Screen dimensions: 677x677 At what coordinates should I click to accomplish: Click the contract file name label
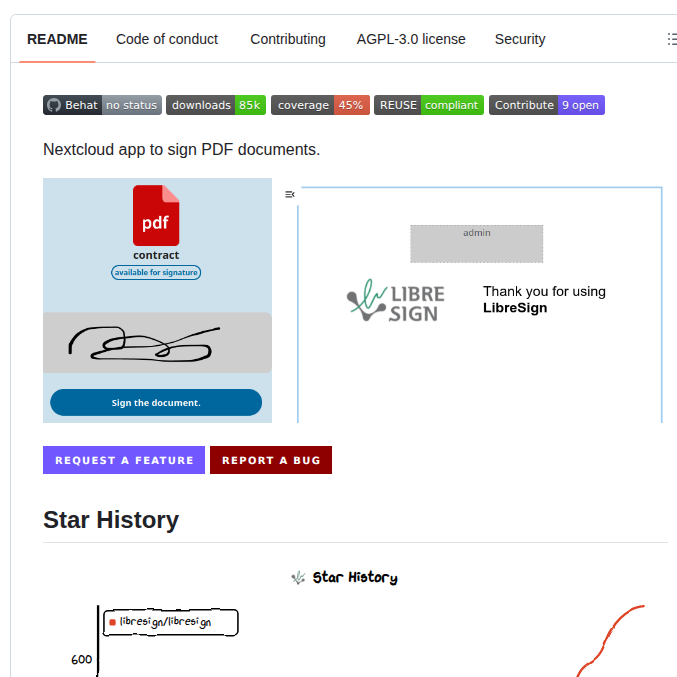156,255
